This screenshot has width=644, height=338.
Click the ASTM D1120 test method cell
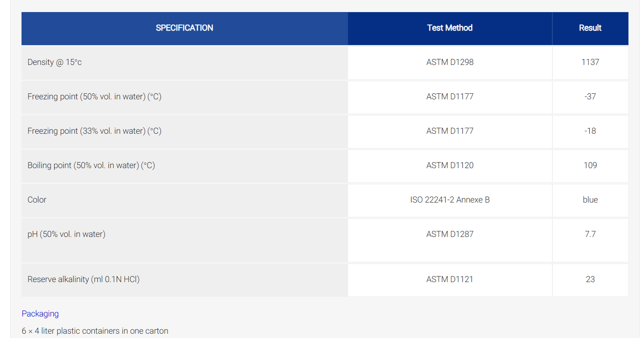pyautogui.click(x=450, y=166)
